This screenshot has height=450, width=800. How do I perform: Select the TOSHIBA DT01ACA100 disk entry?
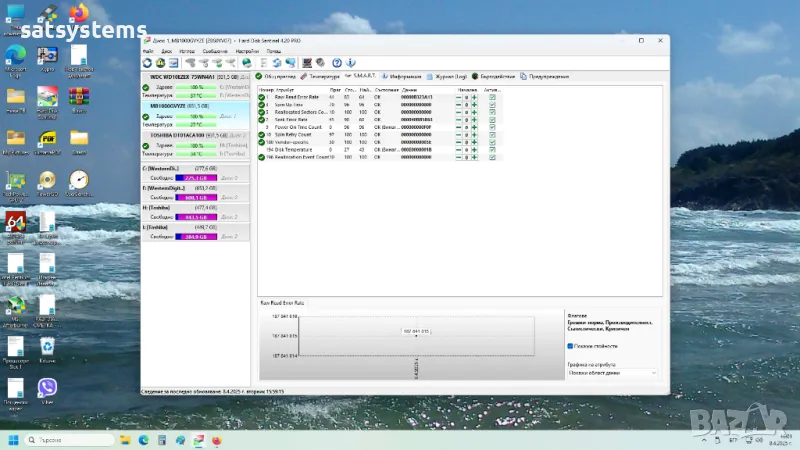(194, 134)
